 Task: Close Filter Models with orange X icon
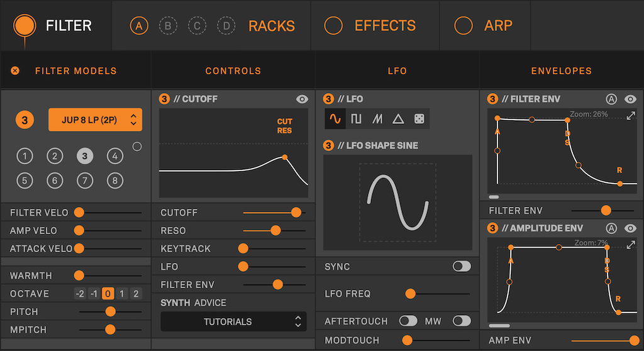tap(15, 70)
